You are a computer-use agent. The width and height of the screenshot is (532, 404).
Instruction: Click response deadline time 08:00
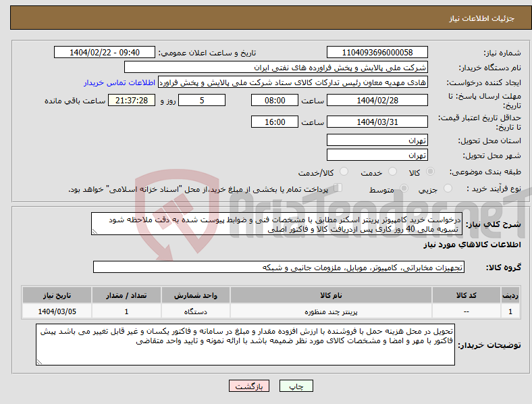click(275, 100)
